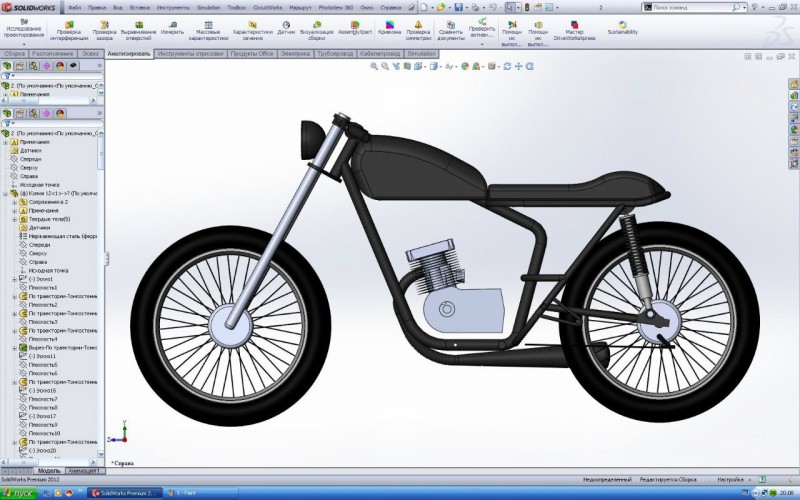Click the Pan view icon in viewport toolbar
Screen dimensions: 800x500
tap(518, 66)
